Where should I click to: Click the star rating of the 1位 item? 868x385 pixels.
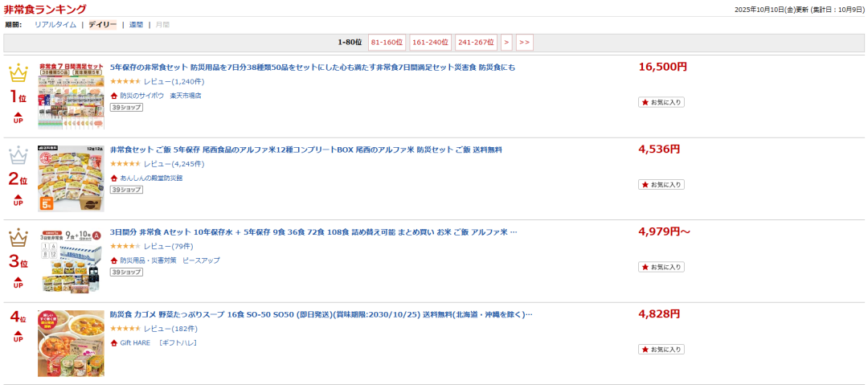click(x=125, y=81)
